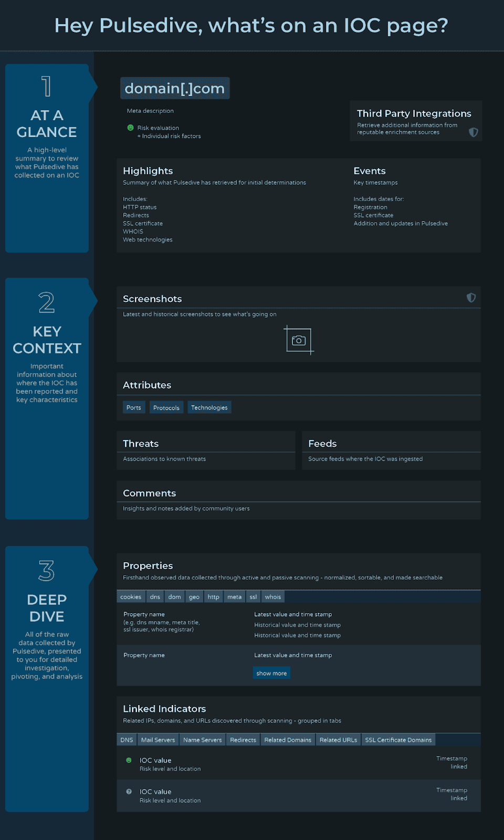The width and height of the screenshot is (504, 840).
Task: Open the geo properties tab
Action: pyautogui.click(x=194, y=597)
